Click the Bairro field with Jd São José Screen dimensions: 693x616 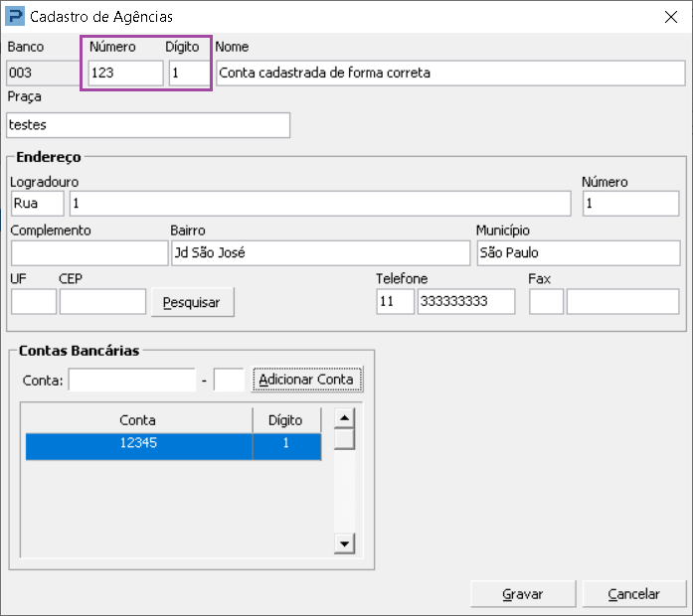[x=320, y=253]
